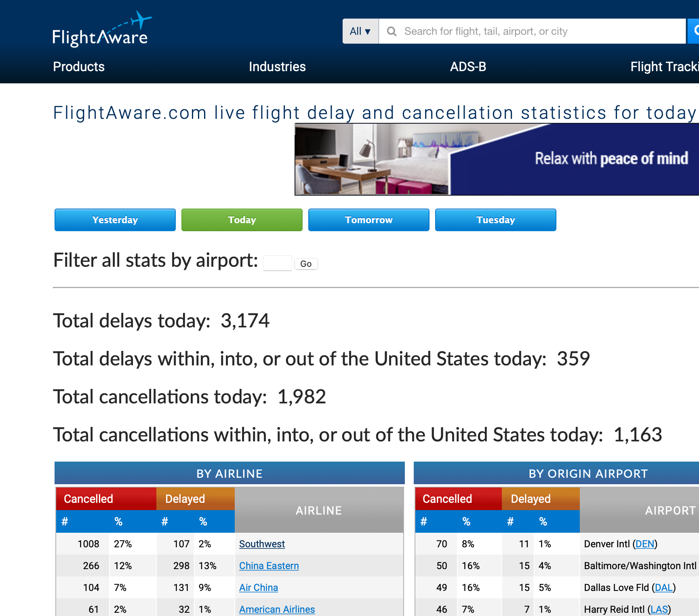Click the hotel advertisement banner
This screenshot has width=699, height=616.
497,159
